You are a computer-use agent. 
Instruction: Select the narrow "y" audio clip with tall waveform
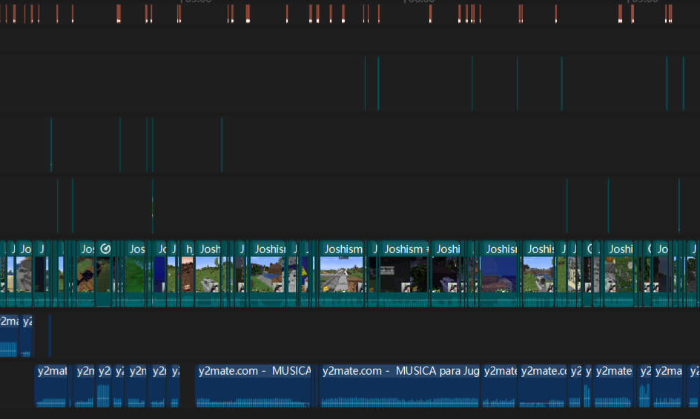click(x=588, y=386)
